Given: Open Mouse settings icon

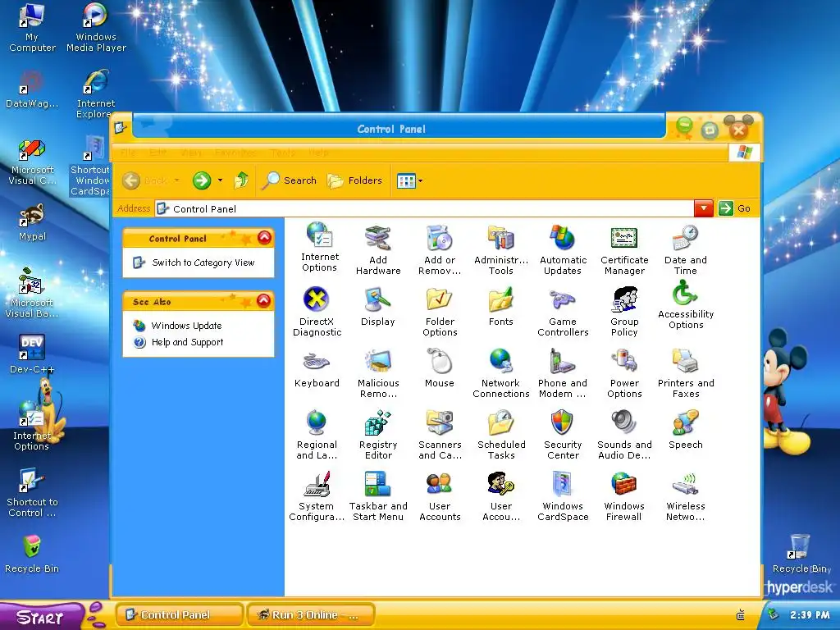Looking at the screenshot, I should coord(440,368).
